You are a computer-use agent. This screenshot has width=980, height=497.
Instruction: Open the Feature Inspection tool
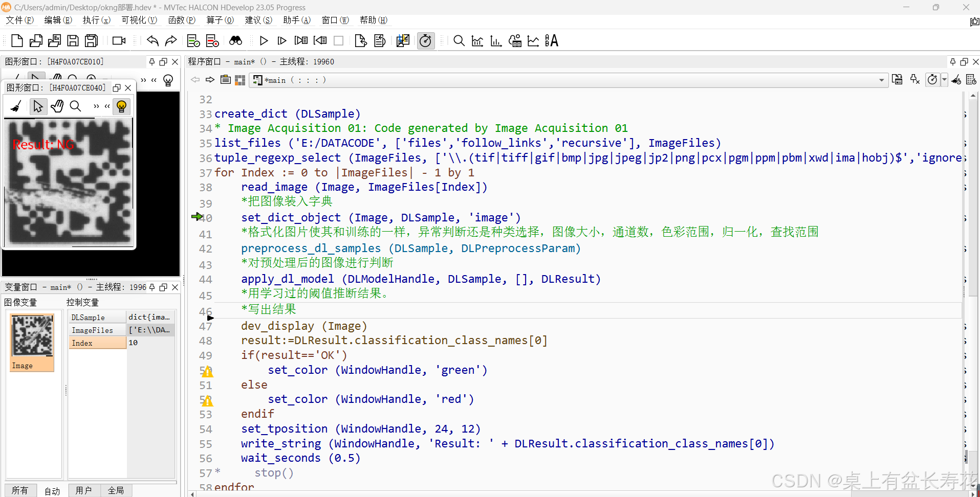515,41
